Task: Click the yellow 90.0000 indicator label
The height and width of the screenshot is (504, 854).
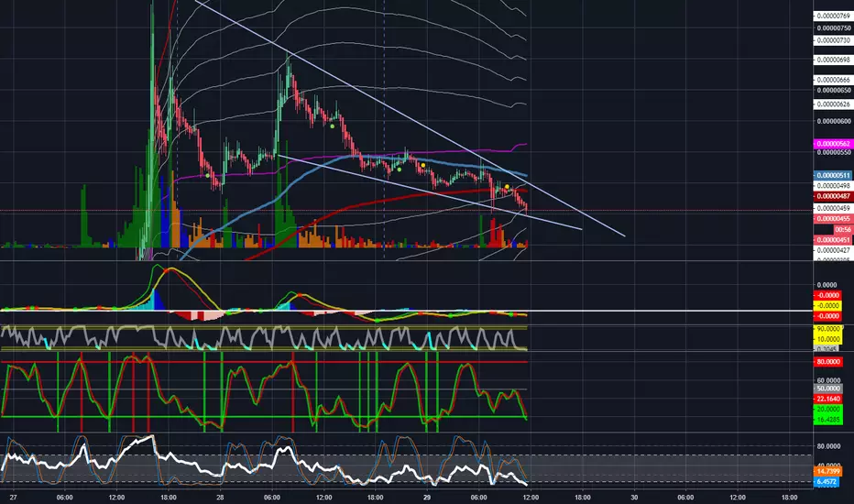Action: coord(827,329)
